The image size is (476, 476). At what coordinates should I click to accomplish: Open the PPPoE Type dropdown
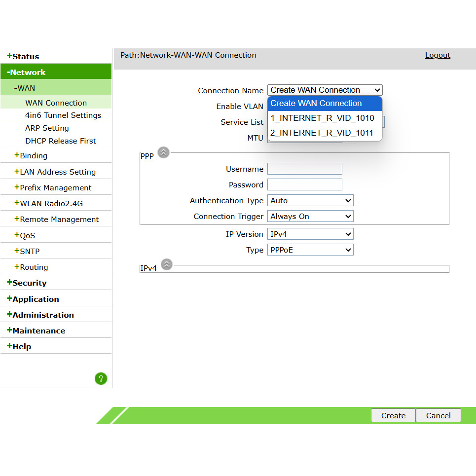(x=310, y=250)
